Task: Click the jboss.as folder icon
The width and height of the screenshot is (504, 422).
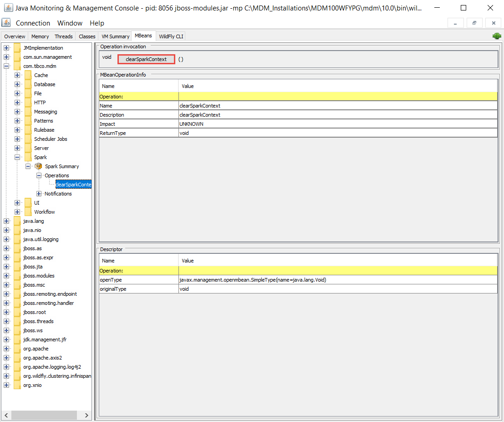Action: 17,248
